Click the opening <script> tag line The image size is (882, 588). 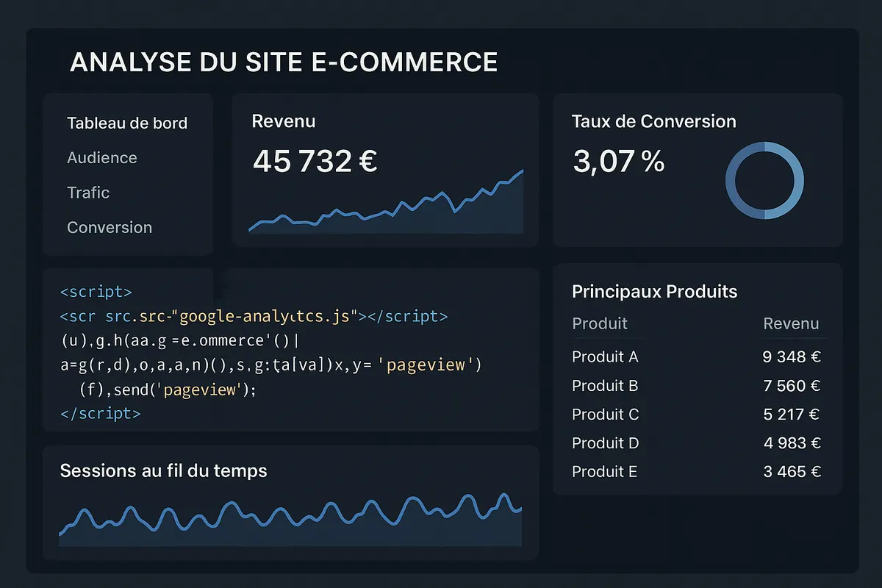click(x=96, y=292)
